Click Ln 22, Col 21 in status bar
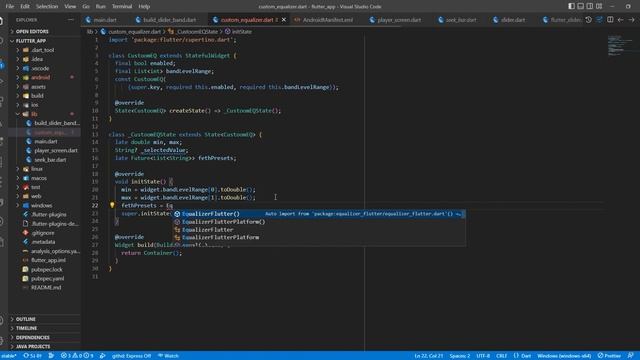 [x=429, y=356]
